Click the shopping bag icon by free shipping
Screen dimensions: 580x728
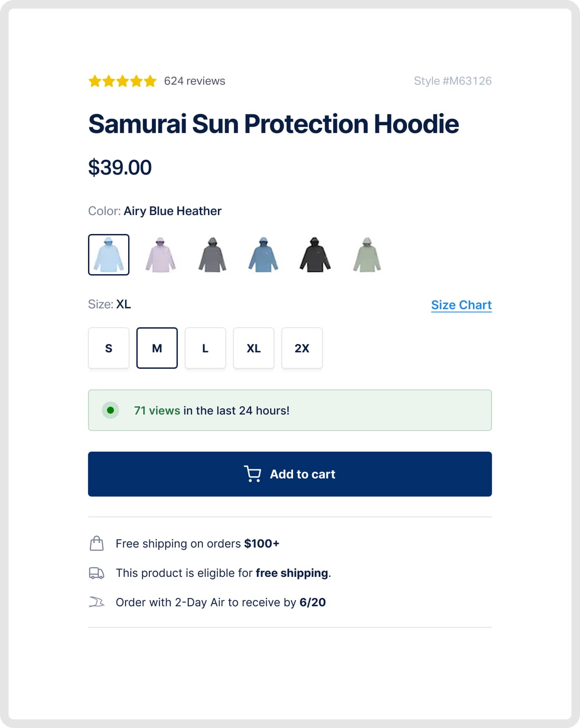tap(97, 543)
